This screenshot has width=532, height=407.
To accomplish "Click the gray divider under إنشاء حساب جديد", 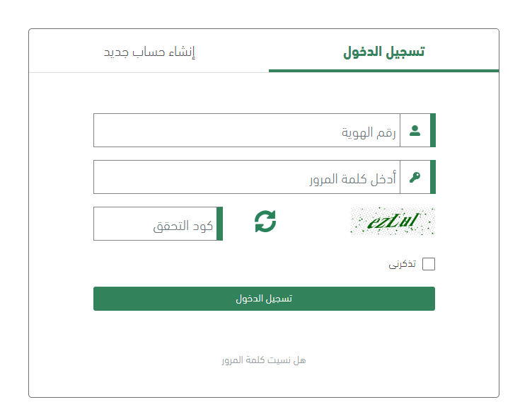I will [x=149, y=72].
